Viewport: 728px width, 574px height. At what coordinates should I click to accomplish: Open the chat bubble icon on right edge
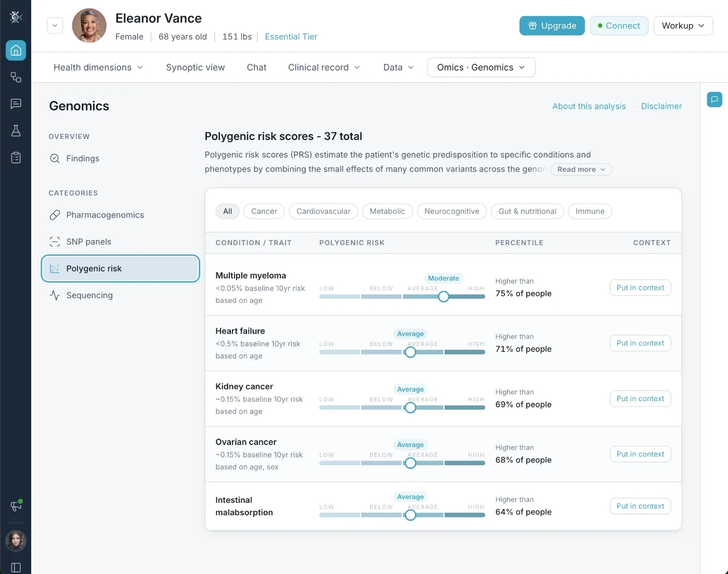(714, 99)
